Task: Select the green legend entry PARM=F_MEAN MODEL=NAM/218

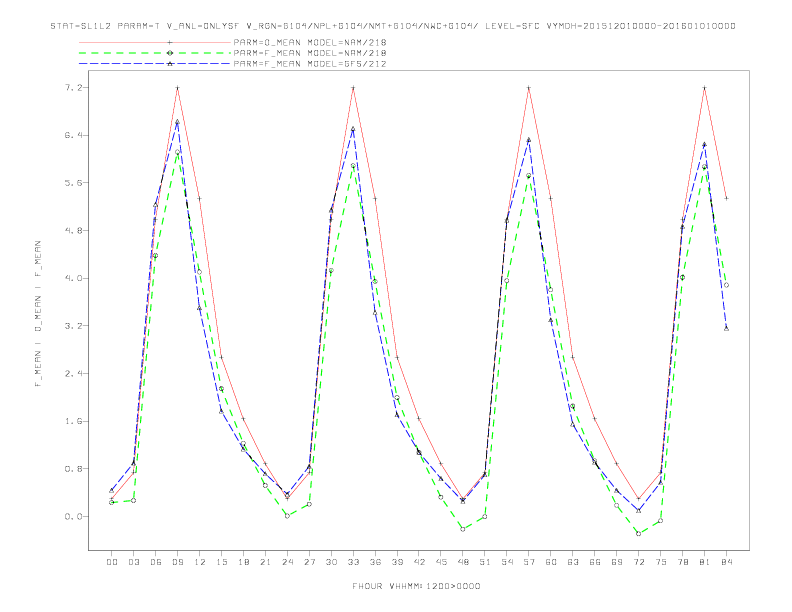Action: click(x=310, y=53)
